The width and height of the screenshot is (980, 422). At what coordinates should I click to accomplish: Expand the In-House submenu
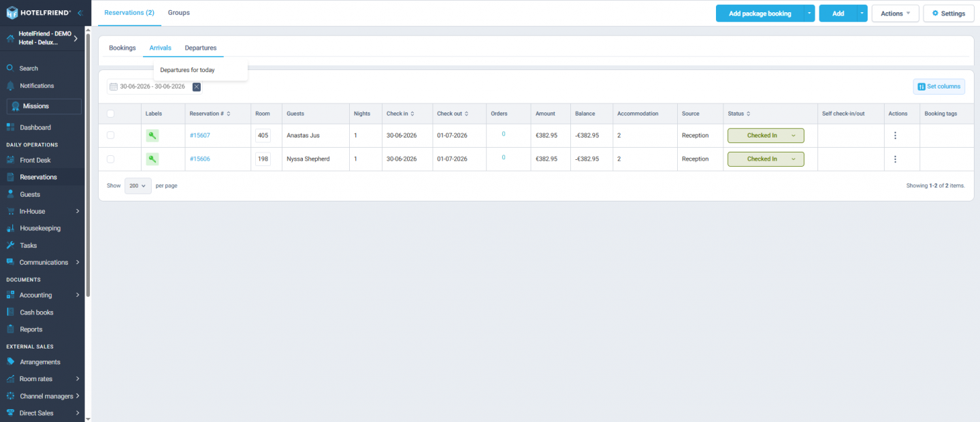78,211
